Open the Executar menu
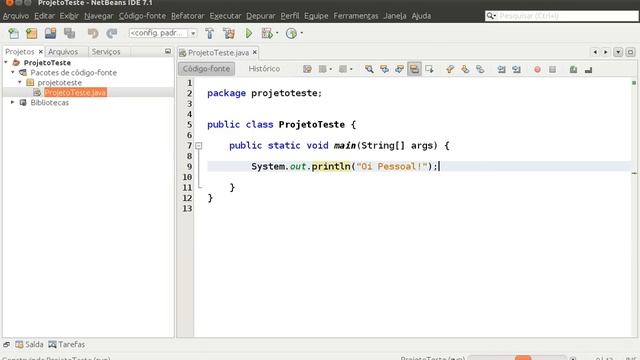The width and height of the screenshot is (640, 360). [x=225, y=16]
